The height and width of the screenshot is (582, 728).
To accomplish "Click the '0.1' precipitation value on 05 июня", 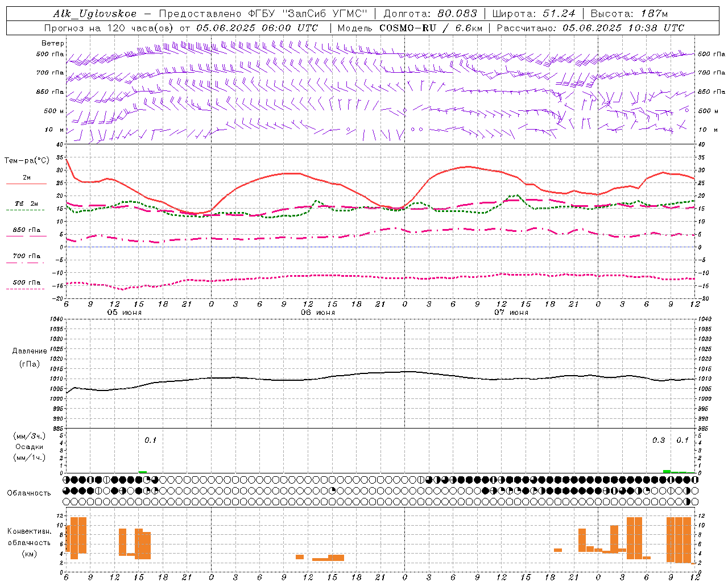I will [x=150, y=440].
